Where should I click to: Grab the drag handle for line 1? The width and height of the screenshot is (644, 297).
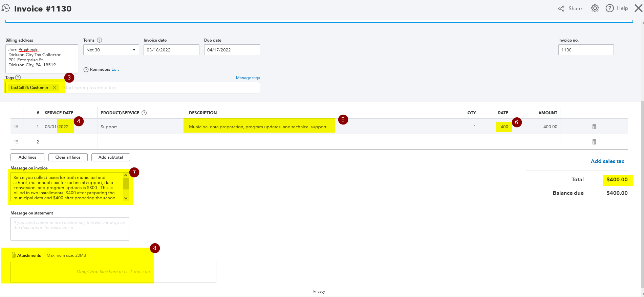click(16, 127)
